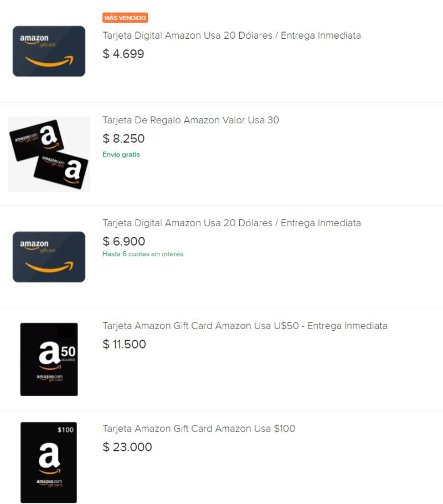
Task: Open the $50 Dólares card image
Action: 49,360
